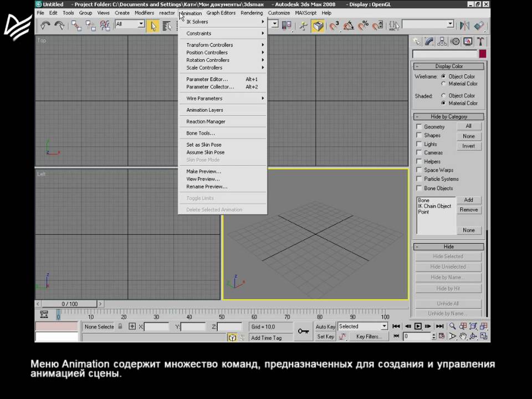The image size is (532, 399).
Task: Click the Align tool icon
Action: [479, 26]
